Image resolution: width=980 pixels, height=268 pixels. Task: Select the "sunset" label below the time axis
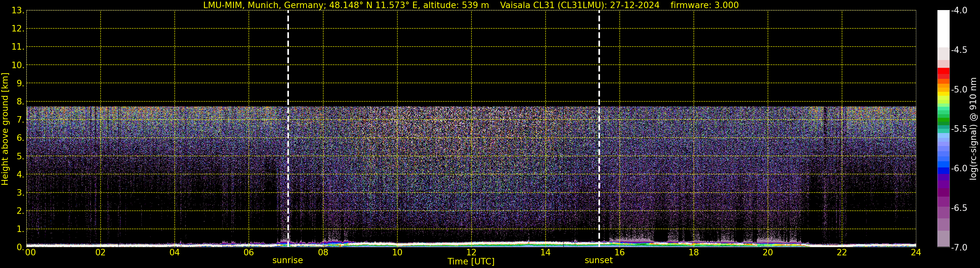click(599, 261)
